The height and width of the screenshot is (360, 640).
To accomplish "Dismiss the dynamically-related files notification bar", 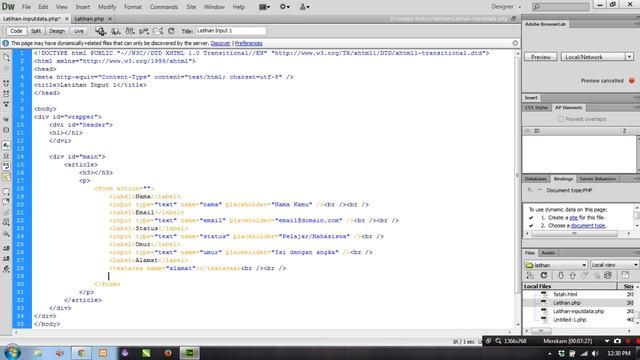I will (515, 43).
